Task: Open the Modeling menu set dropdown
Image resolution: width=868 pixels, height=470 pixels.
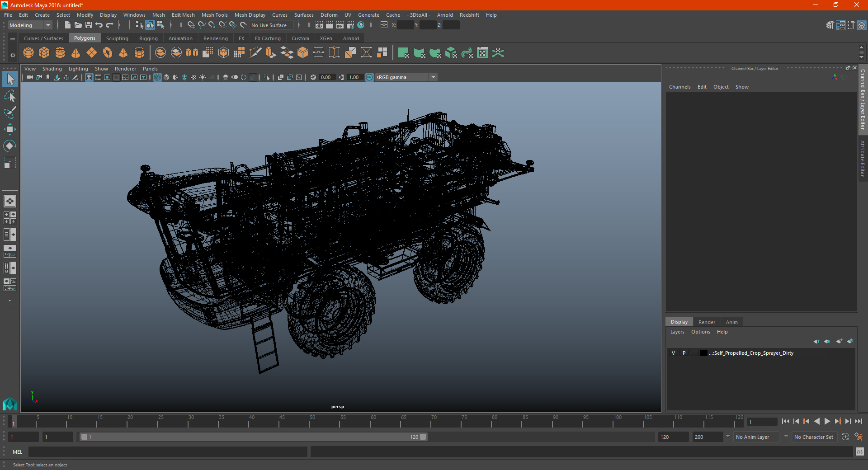Action: (x=30, y=25)
